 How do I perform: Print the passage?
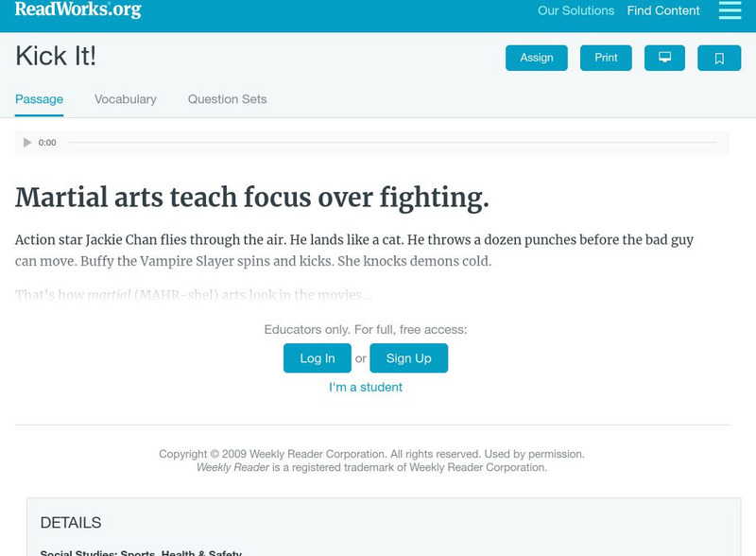(x=606, y=58)
